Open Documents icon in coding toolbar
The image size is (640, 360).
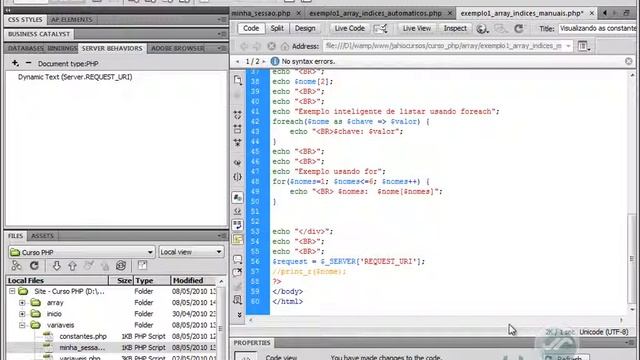pos(238,80)
